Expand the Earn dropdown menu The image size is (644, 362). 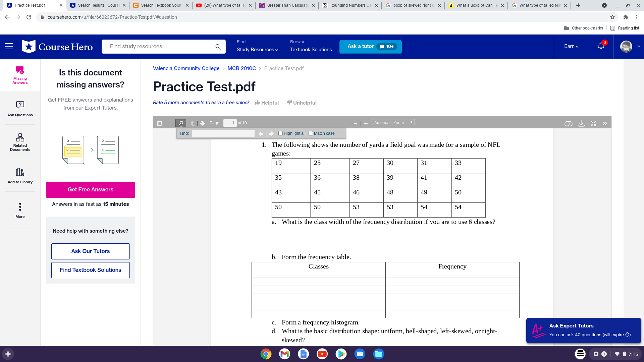pyautogui.click(x=571, y=46)
